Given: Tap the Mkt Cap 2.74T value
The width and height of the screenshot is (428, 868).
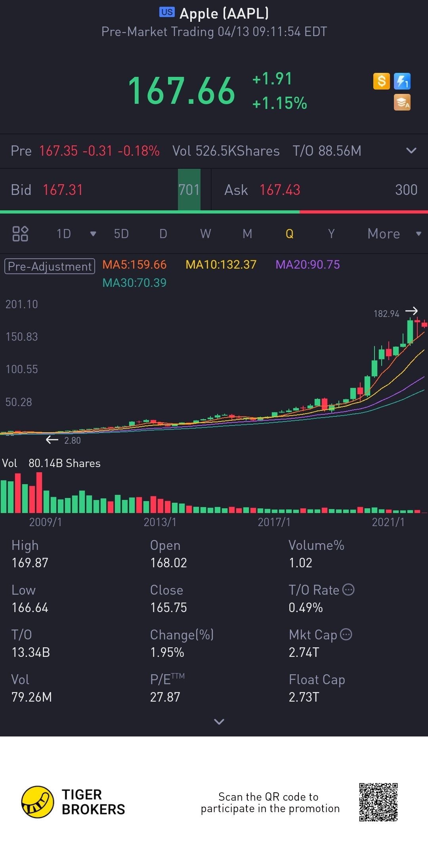Looking at the screenshot, I should (304, 652).
